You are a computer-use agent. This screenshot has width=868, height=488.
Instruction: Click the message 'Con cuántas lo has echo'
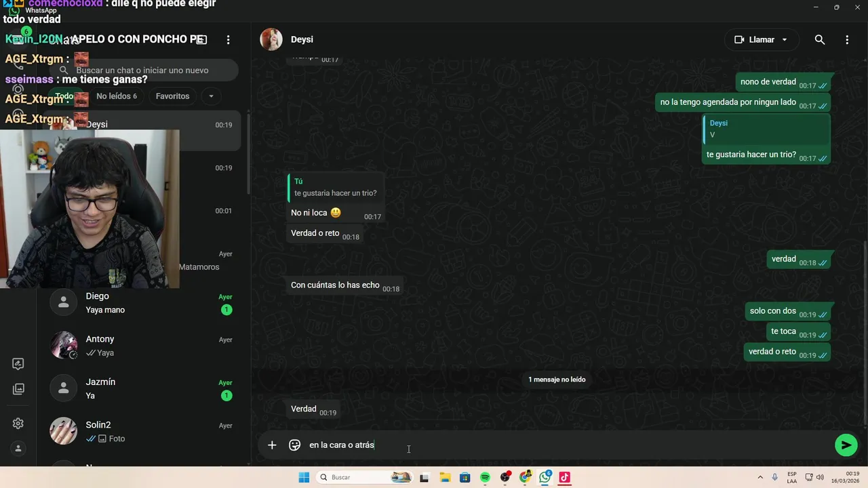click(x=344, y=285)
